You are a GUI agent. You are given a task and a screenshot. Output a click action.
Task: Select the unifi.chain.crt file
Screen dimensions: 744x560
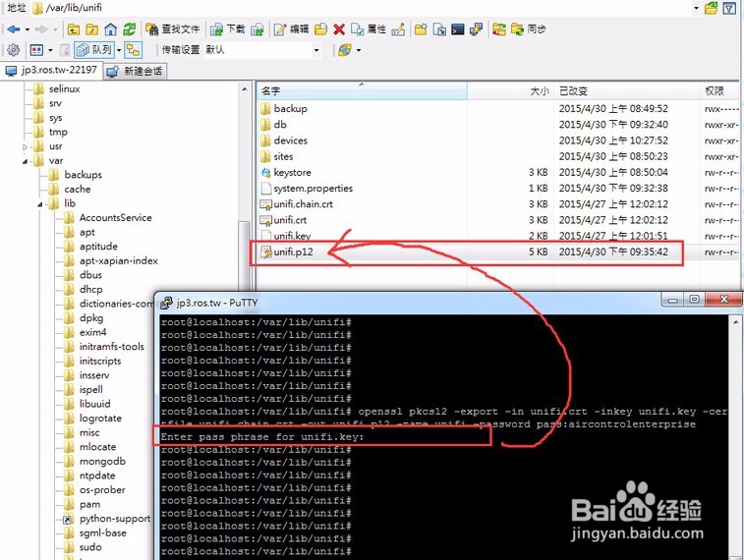[303, 204]
